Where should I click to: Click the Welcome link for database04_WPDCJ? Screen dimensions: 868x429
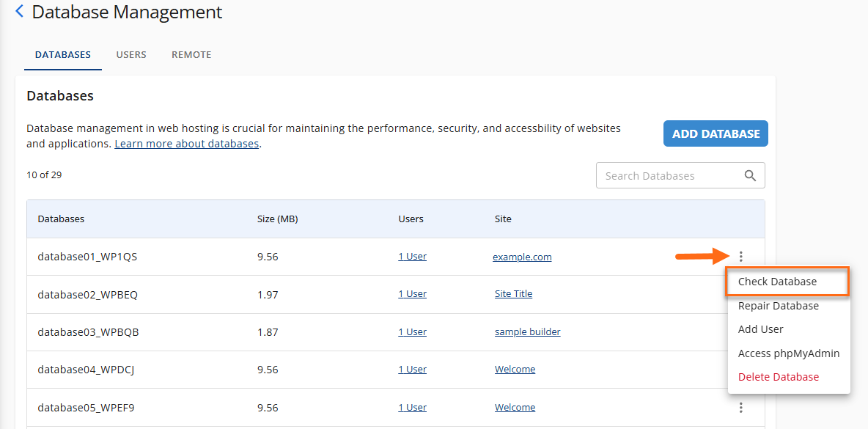[x=515, y=370]
